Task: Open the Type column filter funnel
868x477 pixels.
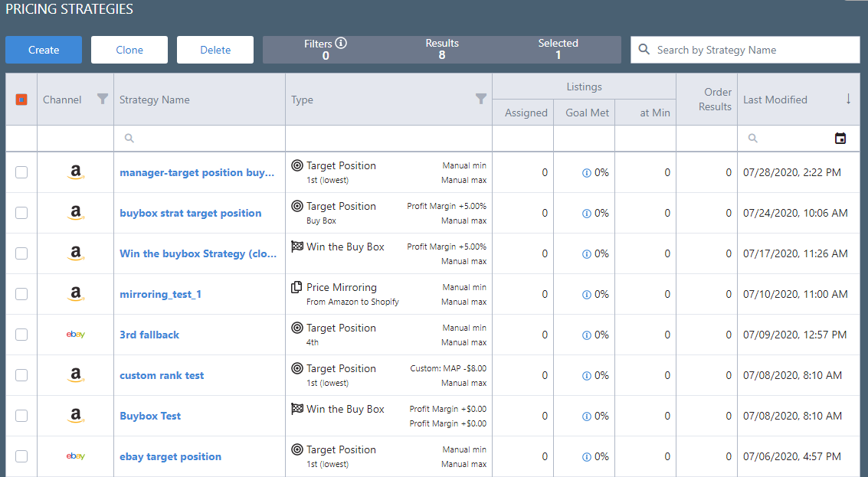Action: pos(481,99)
